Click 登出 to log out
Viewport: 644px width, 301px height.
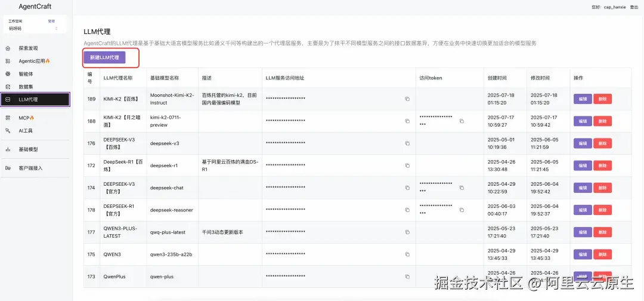(x=634, y=7)
